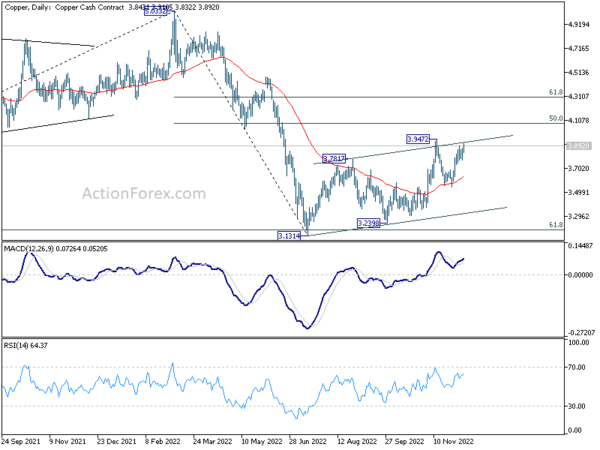Select the 12 Aug 2022 date label
This screenshot has width=600, height=450.
click(x=357, y=442)
